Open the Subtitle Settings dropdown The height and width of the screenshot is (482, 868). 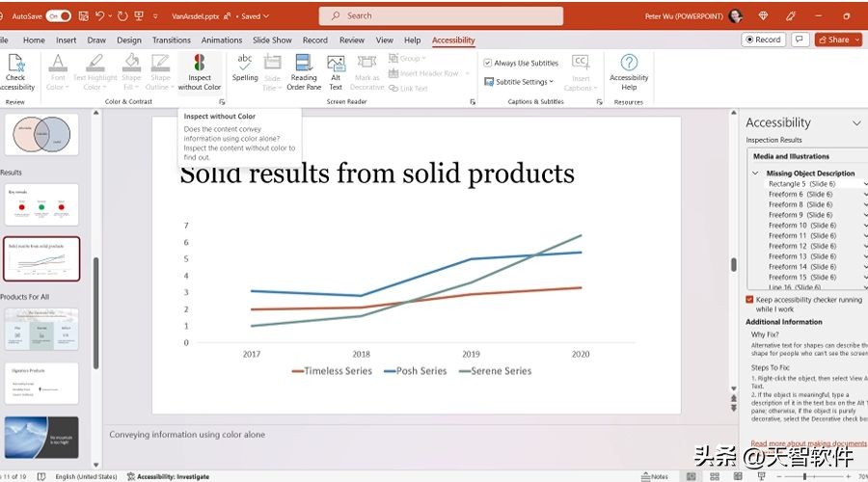click(519, 82)
